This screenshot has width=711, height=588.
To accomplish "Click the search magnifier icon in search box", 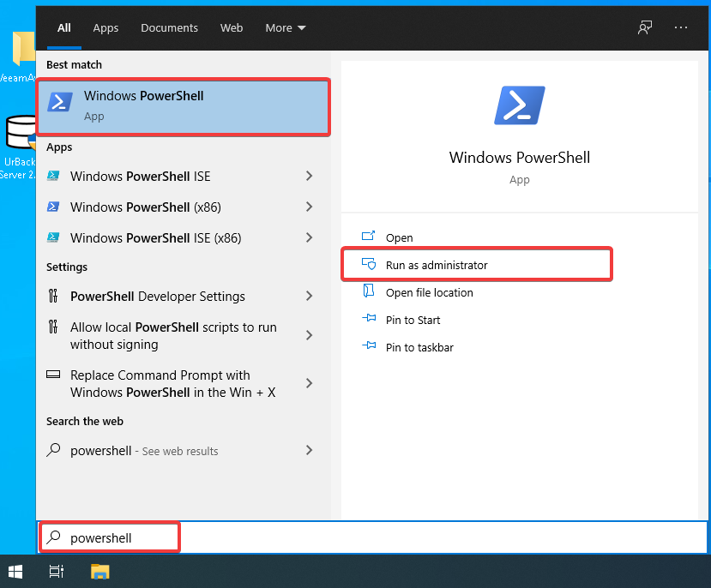I will (x=53, y=537).
